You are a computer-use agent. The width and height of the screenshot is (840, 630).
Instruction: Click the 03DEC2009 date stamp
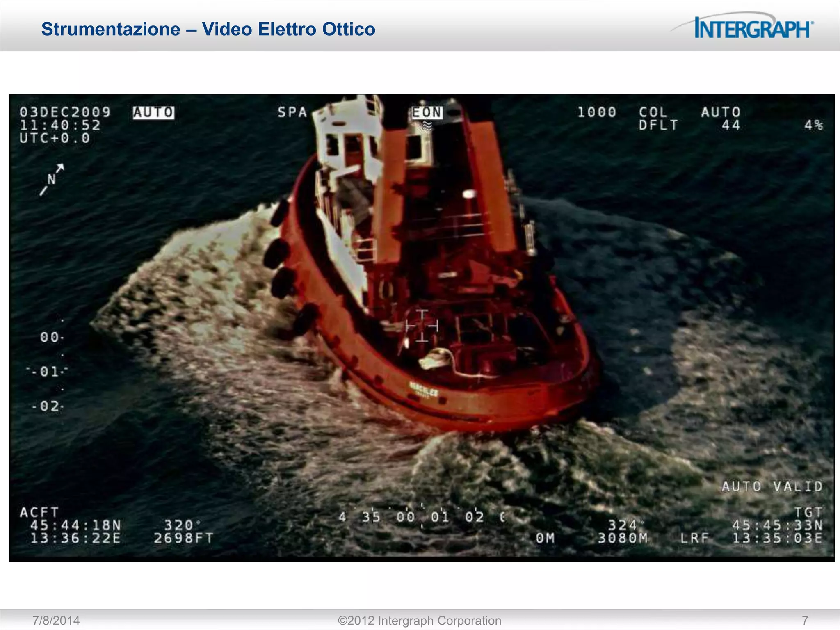point(65,112)
